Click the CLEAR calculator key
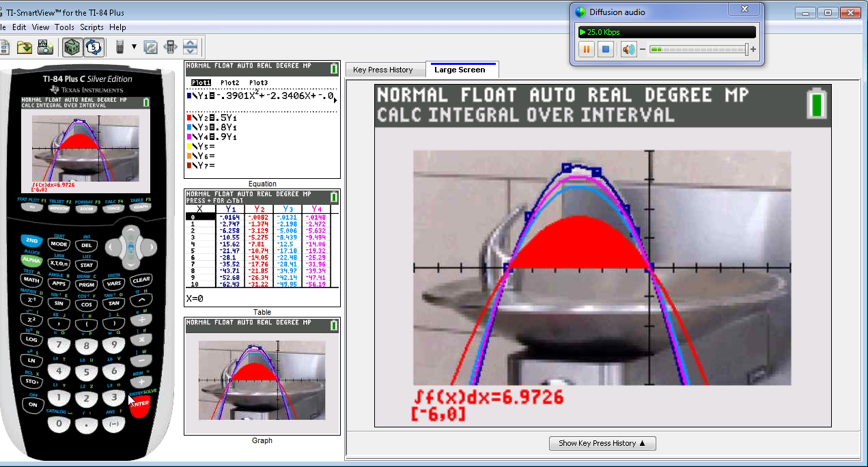Viewport: 868px width, 467px height. (x=141, y=279)
